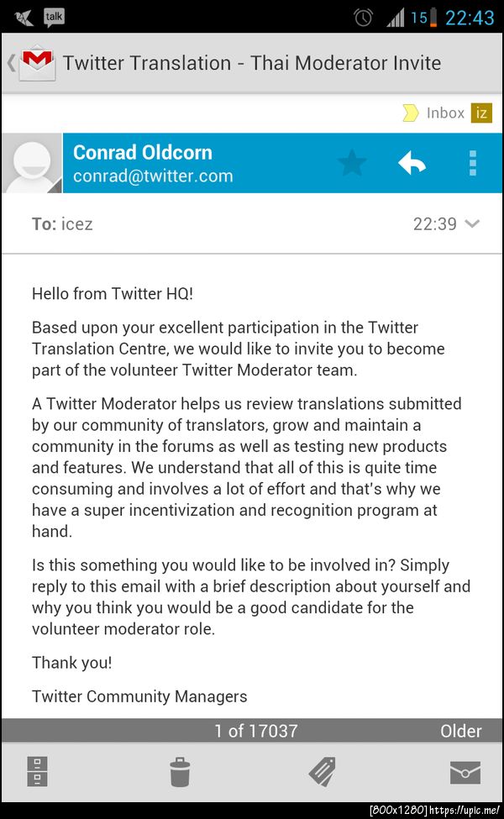The height and width of the screenshot is (819, 504).
Task: Tap sender name Conrad Oldcorn
Action: coord(143,152)
